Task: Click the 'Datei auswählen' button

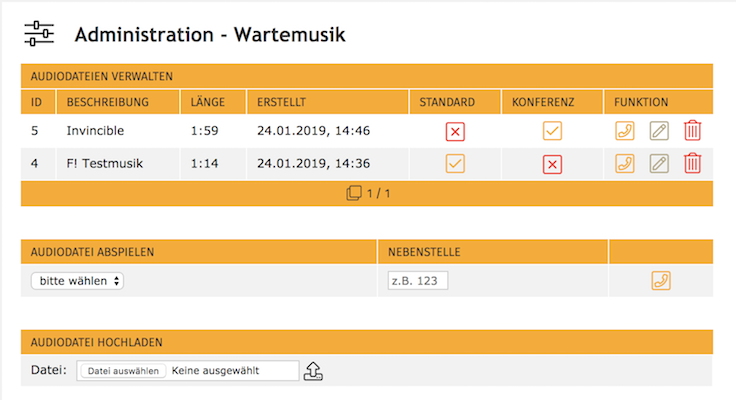Action: tap(122, 371)
